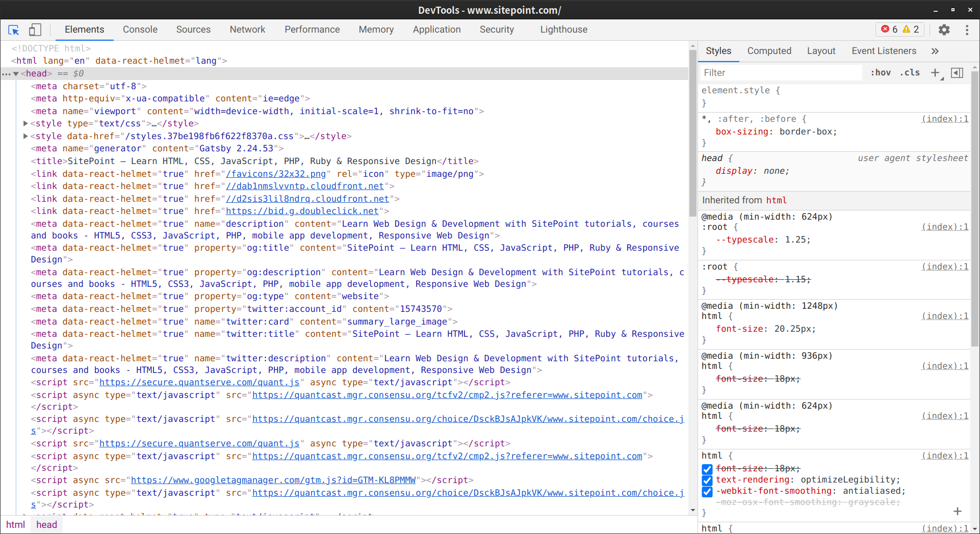The width and height of the screenshot is (980, 534).
Task: Expand the style element with data-href stylesheet
Action: pyautogui.click(x=25, y=136)
